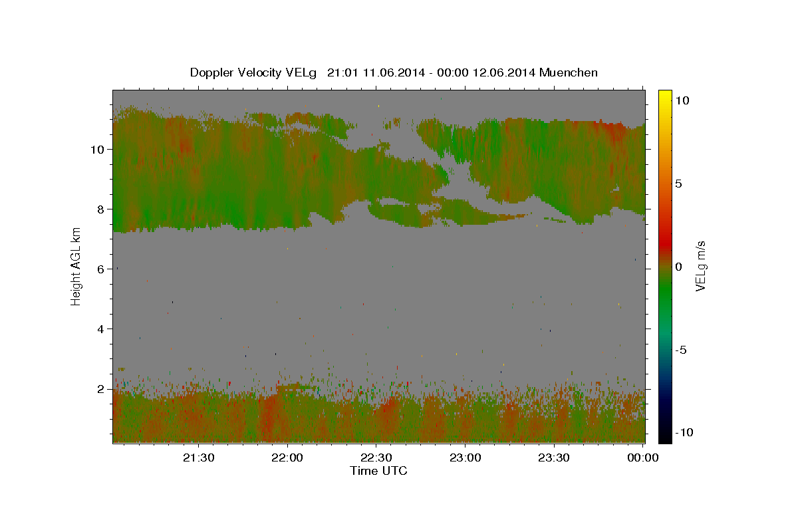Click the height axis label 4
Screen dimensions: 798x532
[102, 329]
